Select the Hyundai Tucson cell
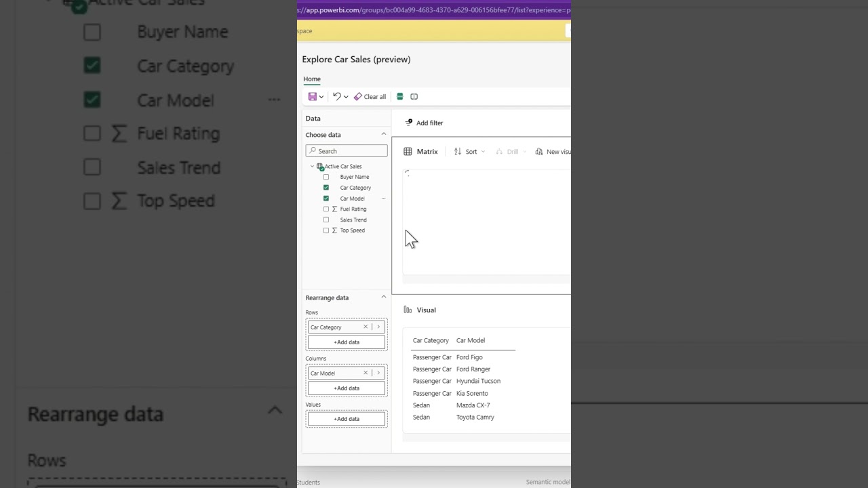The width and height of the screenshot is (868, 488). [478, 381]
